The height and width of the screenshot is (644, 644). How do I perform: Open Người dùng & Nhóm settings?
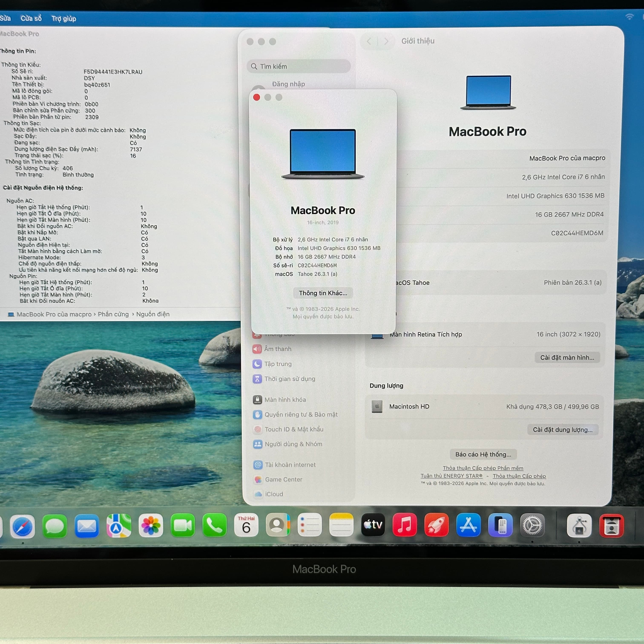(x=293, y=444)
